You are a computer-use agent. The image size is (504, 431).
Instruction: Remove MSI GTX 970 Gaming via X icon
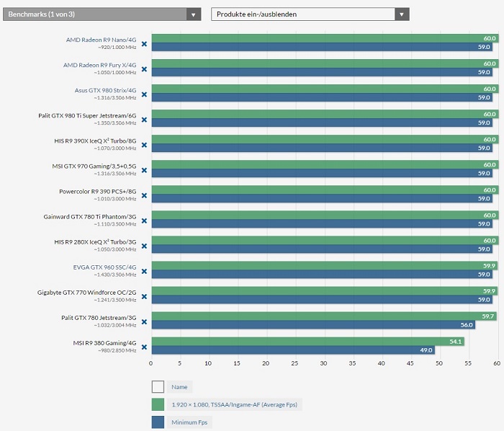pos(144,170)
